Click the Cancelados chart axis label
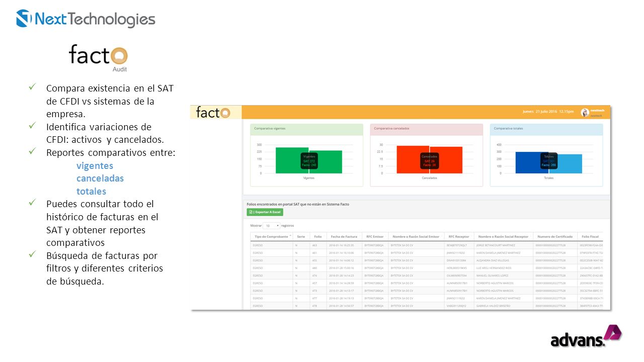Screen dimensions: 644x362 point(429,178)
